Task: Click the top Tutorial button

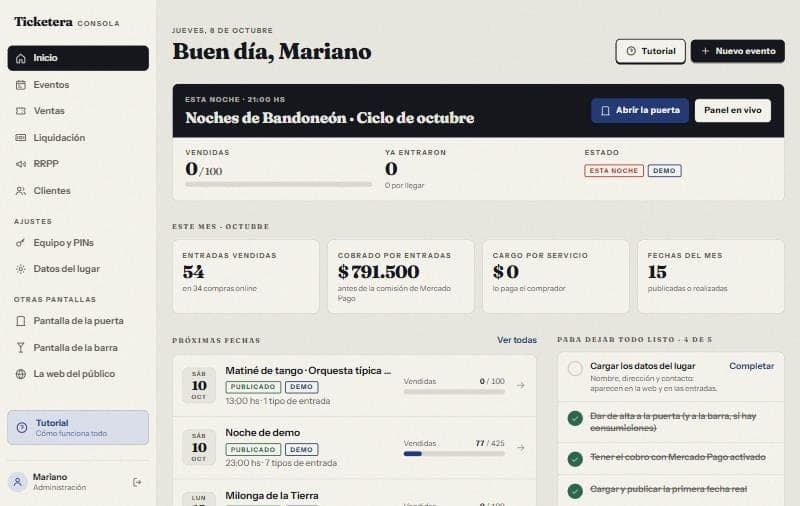Action: 651,51
